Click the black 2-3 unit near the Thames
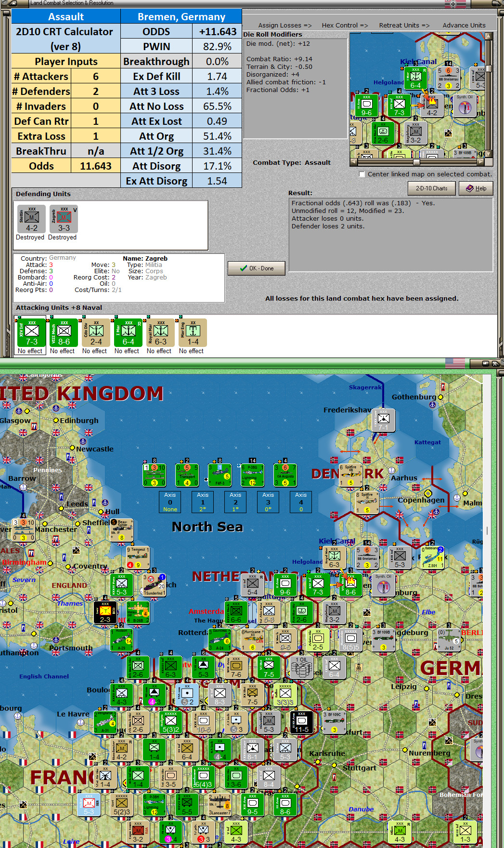The image size is (504, 848). (x=105, y=612)
